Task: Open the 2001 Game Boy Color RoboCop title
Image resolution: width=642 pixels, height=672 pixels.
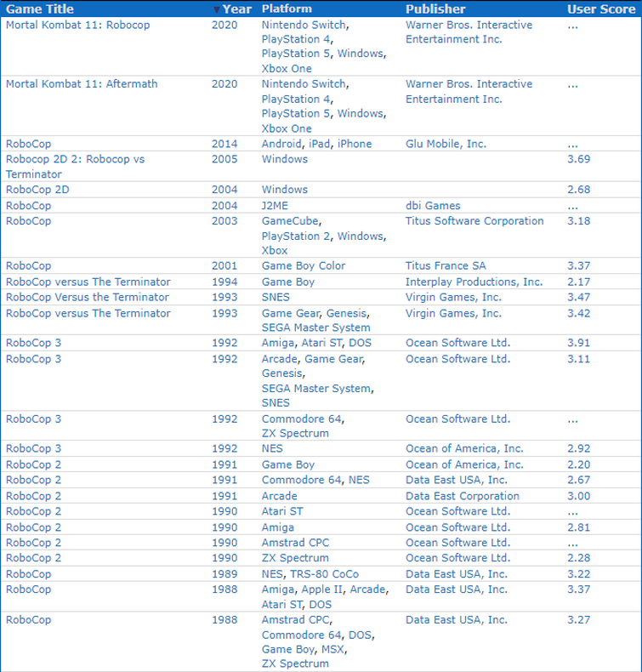Action: [x=28, y=265]
